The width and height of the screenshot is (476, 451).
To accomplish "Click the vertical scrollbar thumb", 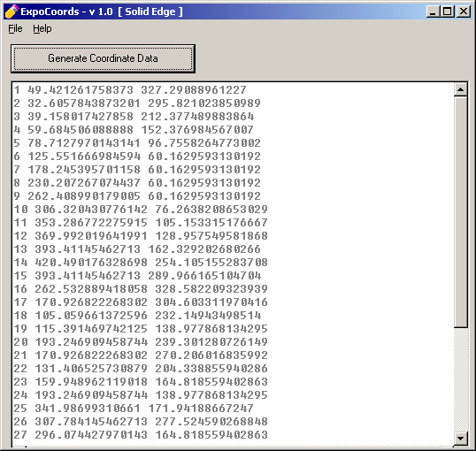I will 461,212.
